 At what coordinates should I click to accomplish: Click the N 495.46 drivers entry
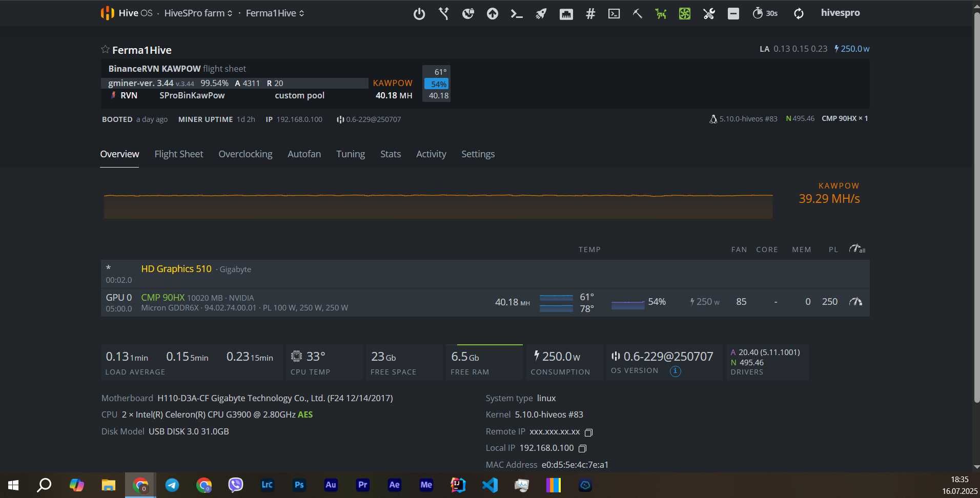747,362
